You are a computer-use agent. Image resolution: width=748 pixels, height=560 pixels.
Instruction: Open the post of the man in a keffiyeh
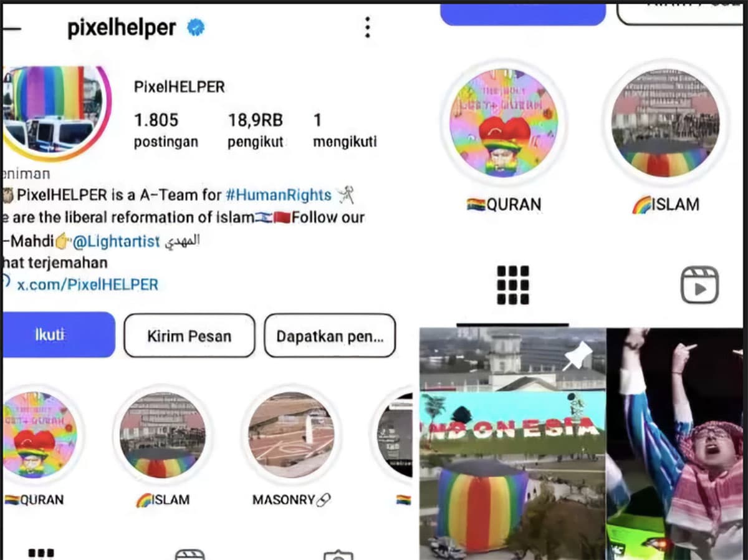click(x=675, y=444)
